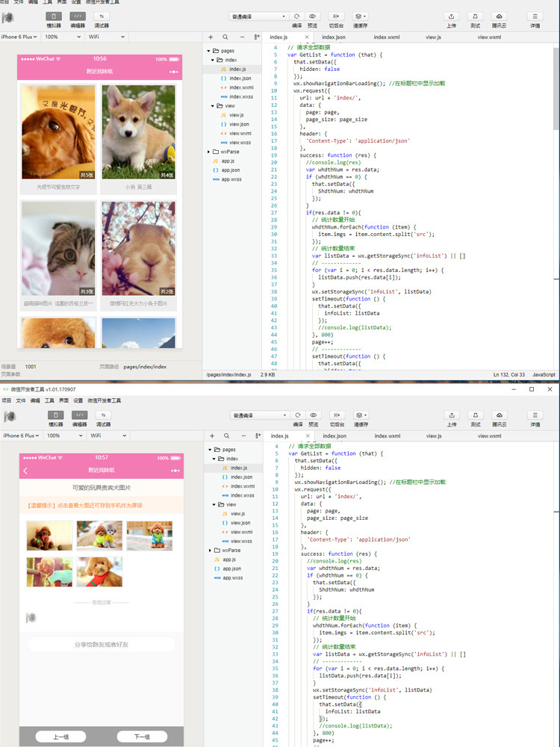Click the 上传 upload icon in the upper window
Image resolution: width=560 pixels, height=747 pixels.
tap(451, 16)
